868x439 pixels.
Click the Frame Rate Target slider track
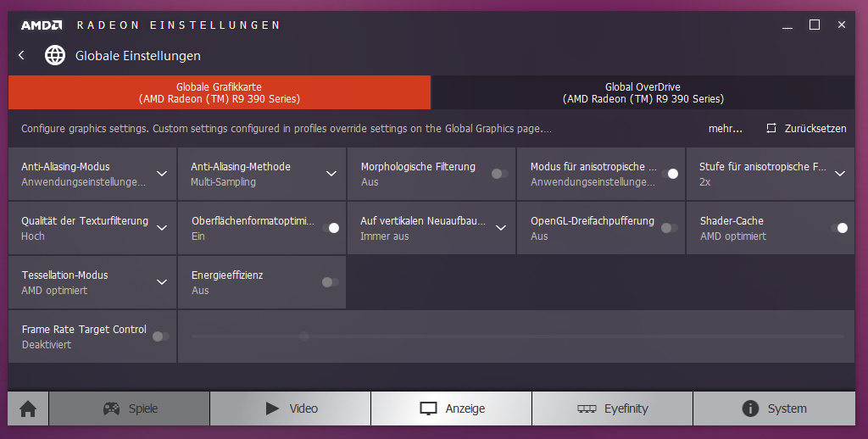(x=518, y=336)
